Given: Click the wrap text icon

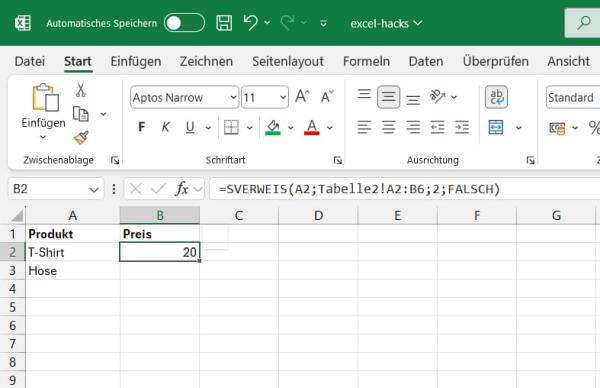Looking at the screenshot, I should (x=496, y=97).
